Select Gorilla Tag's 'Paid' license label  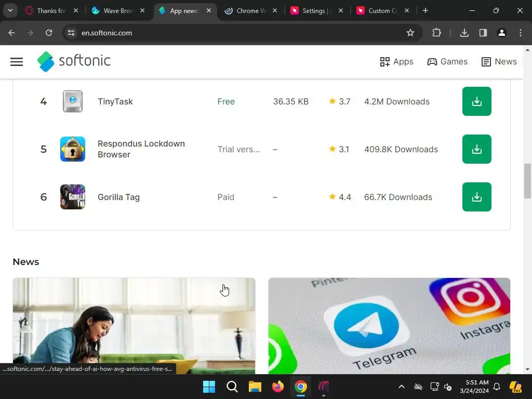click(225, 197)
